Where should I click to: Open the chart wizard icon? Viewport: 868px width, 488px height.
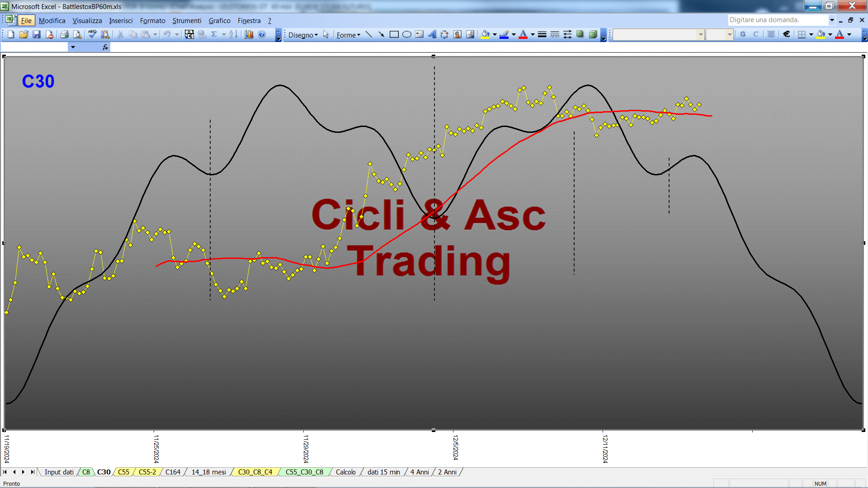[249, 34]
